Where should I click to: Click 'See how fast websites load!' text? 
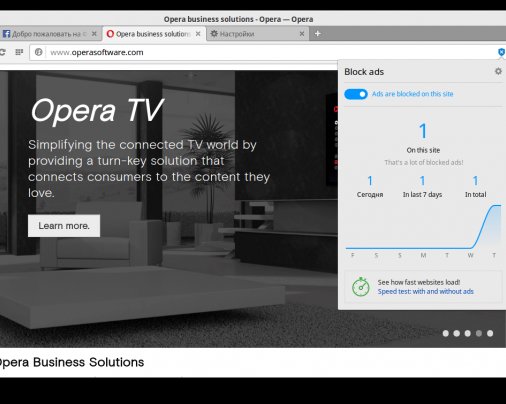coord(419,282)
